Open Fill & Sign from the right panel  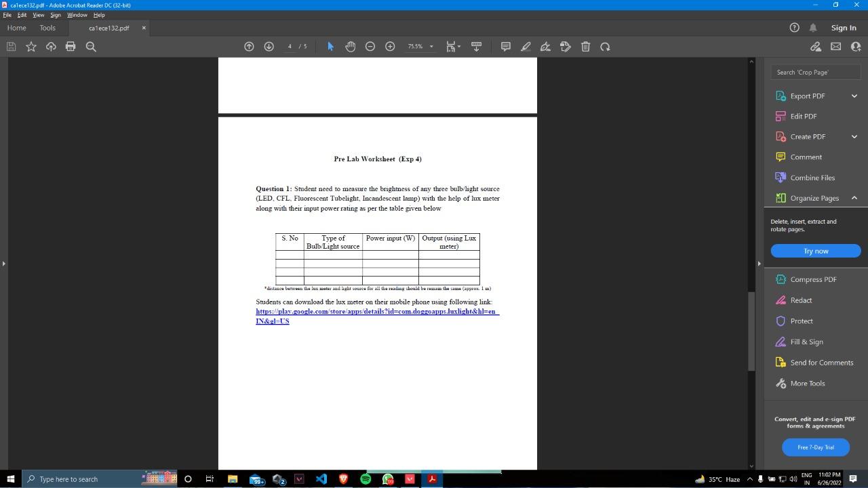click(806, 342)
